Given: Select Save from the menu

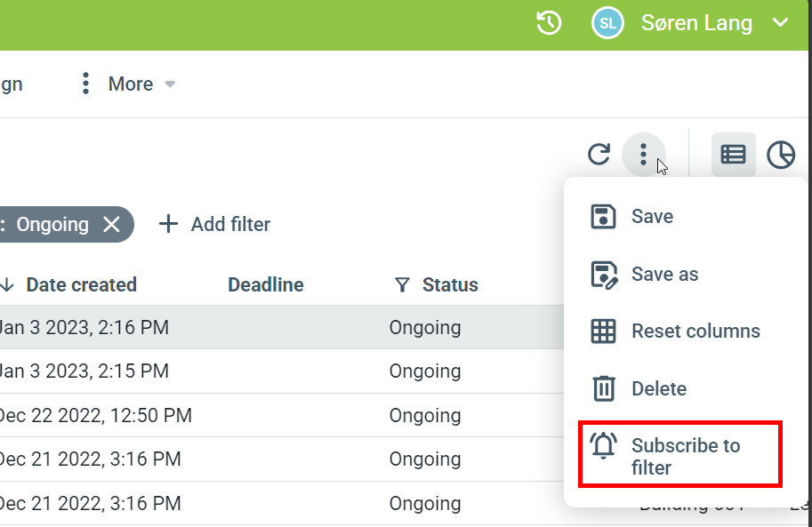Looking at the screenshot, I should coord(652,216).
